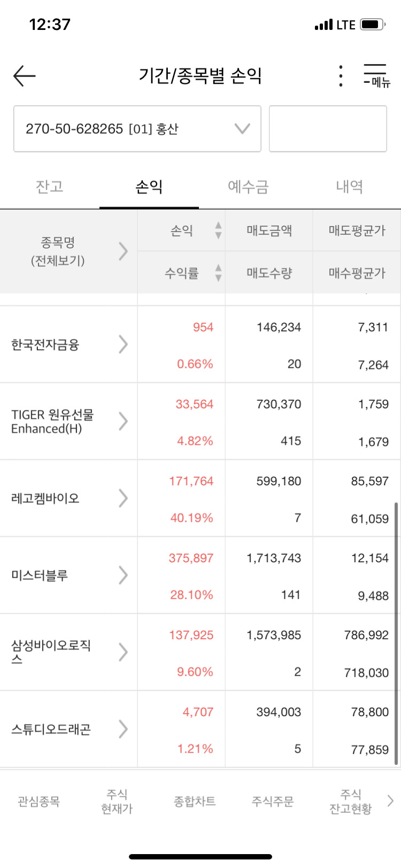Tap the back arrow to previous screen

tap(24, 76)
